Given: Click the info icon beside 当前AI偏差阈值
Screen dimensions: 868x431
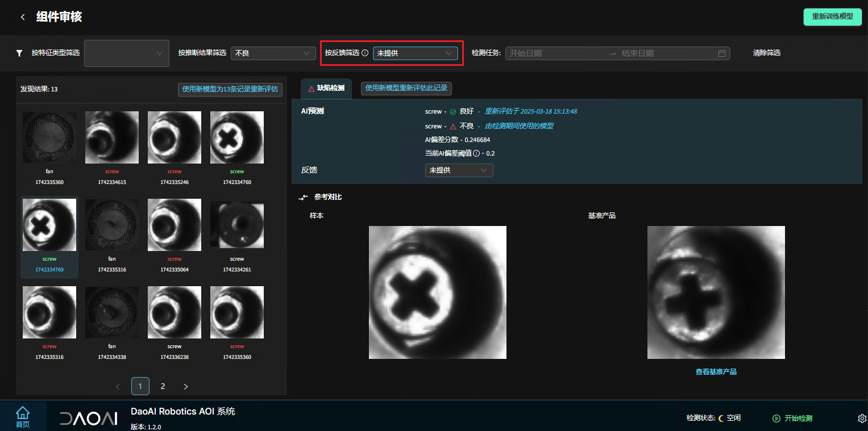Looking at the screenshot, I should click(476, 153).
